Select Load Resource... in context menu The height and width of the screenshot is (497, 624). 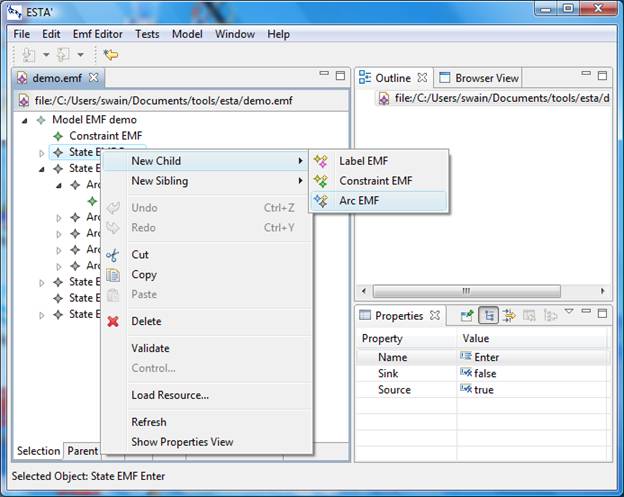pos(170,395)
